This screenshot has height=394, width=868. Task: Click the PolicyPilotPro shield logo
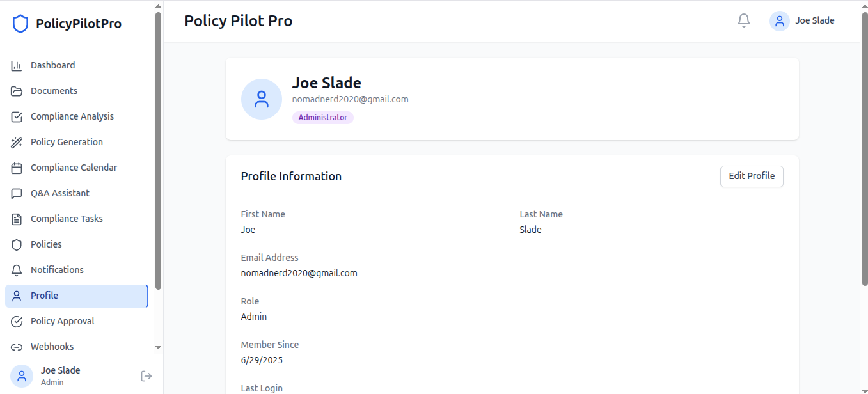[x=20, y=24]
